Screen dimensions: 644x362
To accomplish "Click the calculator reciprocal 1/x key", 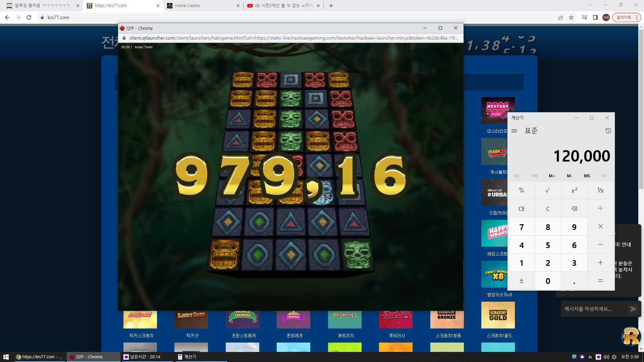I will click(600, 190).
